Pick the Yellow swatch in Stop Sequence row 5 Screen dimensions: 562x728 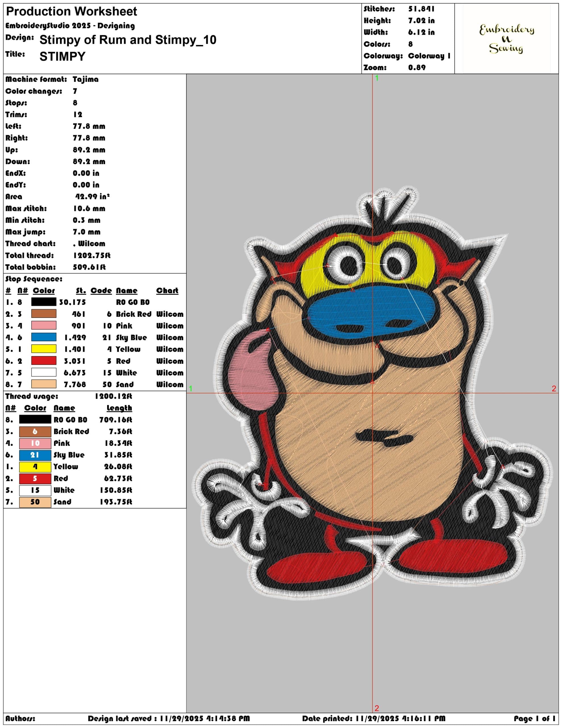click(x=44, y=349)
